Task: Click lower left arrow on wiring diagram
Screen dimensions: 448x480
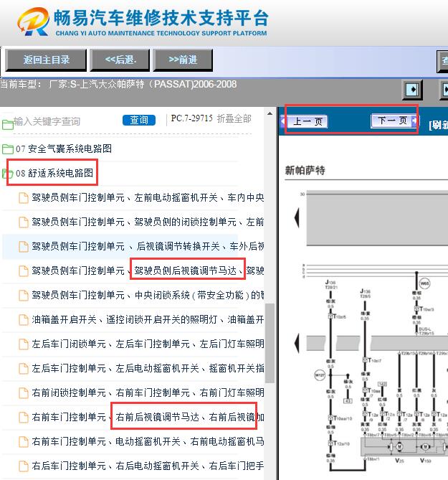Action: 297,343
